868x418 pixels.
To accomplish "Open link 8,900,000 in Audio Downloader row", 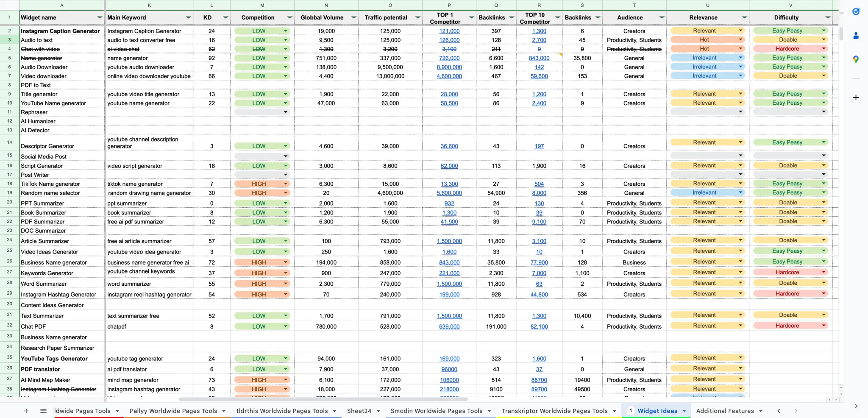I will (x=449, y=67).
